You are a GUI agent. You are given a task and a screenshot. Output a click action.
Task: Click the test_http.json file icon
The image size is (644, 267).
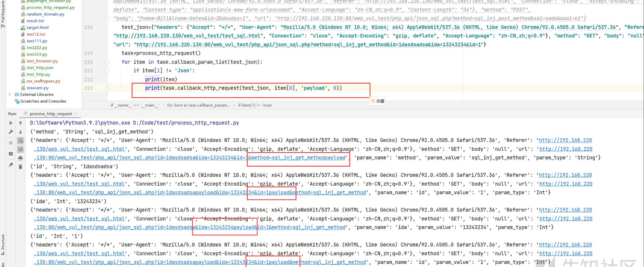(23, 68)
